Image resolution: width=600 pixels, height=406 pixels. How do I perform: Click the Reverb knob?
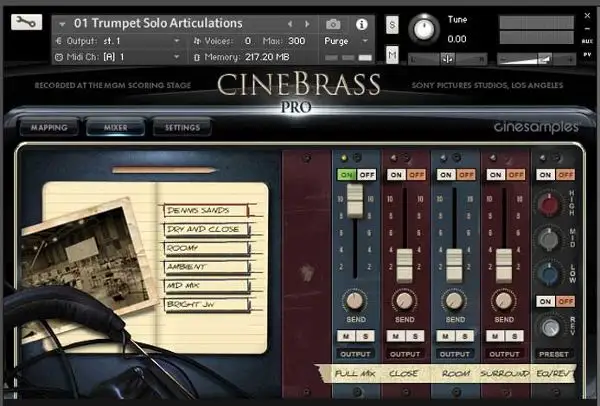tap(548, 327)
